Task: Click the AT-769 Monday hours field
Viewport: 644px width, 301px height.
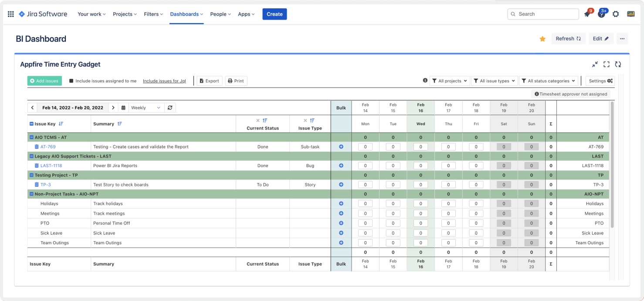Action: pos(365,147)
